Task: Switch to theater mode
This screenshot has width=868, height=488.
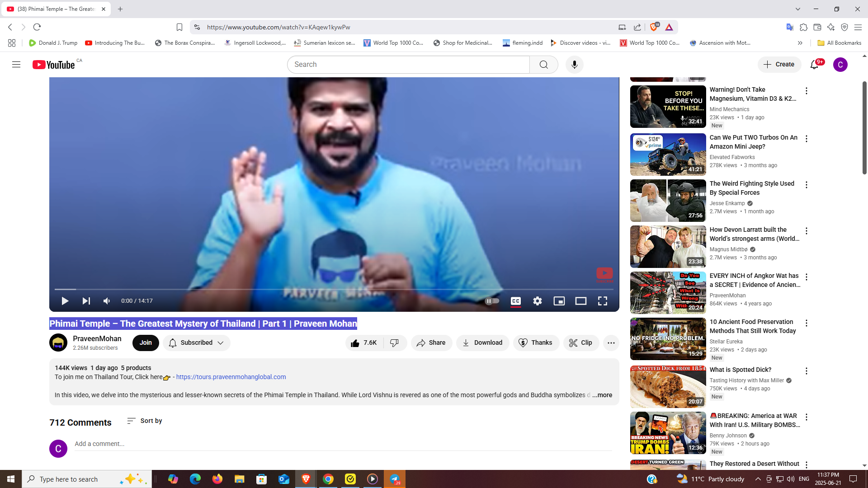Action: [x=580, y=301]
